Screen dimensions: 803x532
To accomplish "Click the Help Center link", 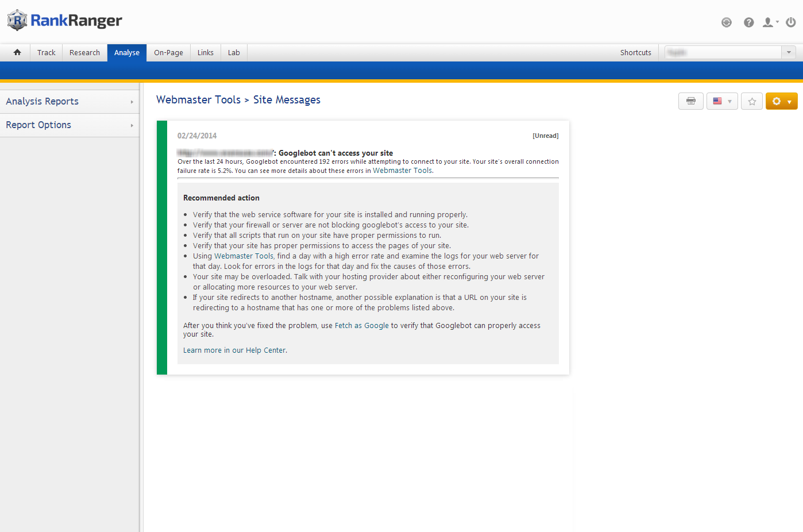I will [x=266, y=350].
